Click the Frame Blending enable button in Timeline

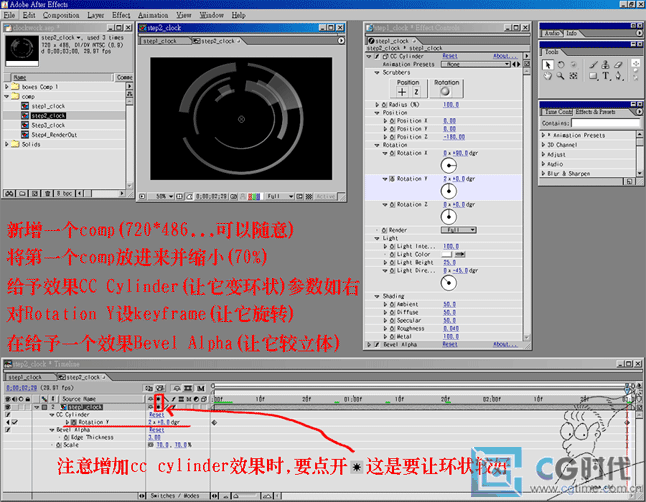(187, 388)
